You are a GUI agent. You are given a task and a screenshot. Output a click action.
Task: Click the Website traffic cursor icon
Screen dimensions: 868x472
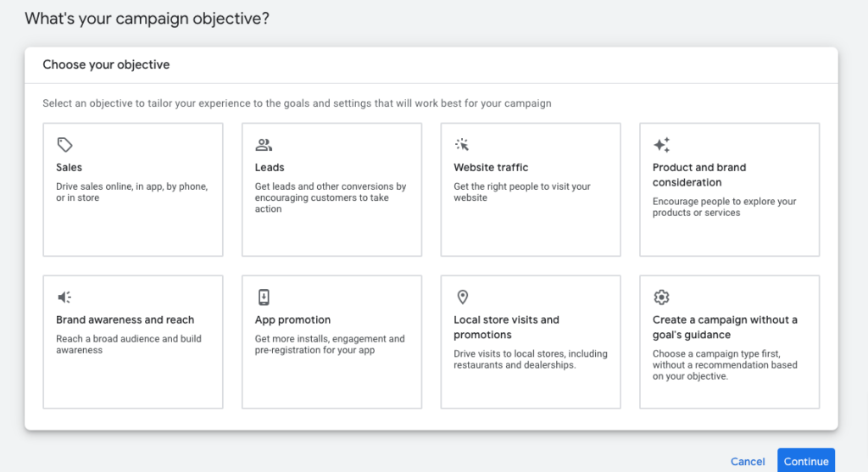point(462,145)
